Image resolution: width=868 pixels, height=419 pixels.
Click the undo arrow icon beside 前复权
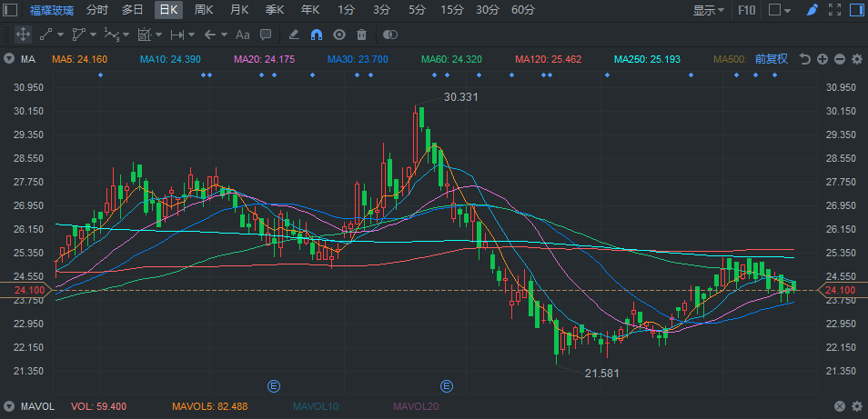(x=805, y=59)
